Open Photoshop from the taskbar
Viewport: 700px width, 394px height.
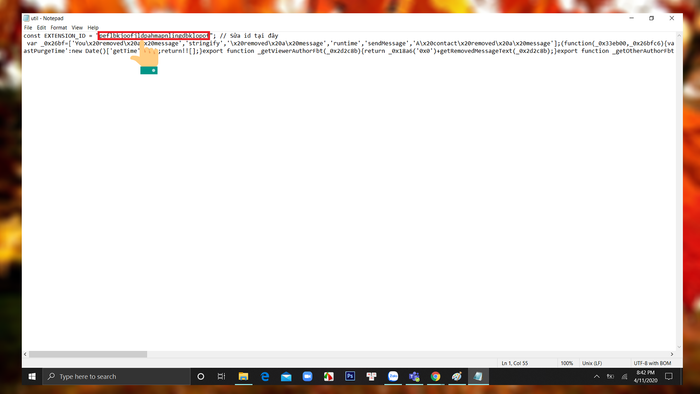click(x=350, y=377)
